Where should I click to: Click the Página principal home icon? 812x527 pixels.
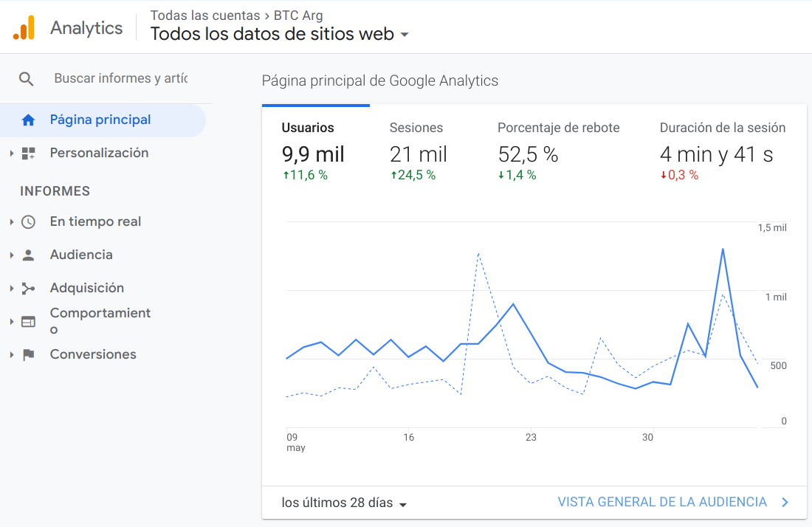click(28, 120)
